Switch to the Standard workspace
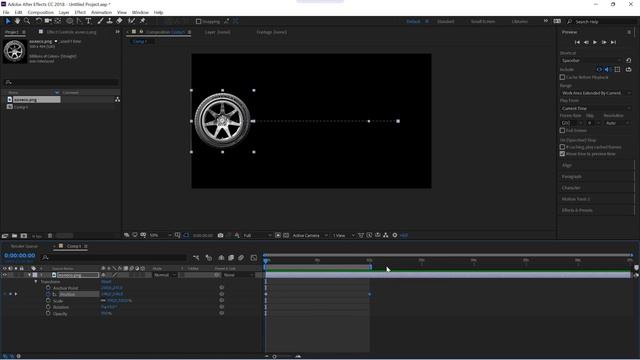This screenshot has width=640, height=360. pyautogui.click(x=446, y=21)
